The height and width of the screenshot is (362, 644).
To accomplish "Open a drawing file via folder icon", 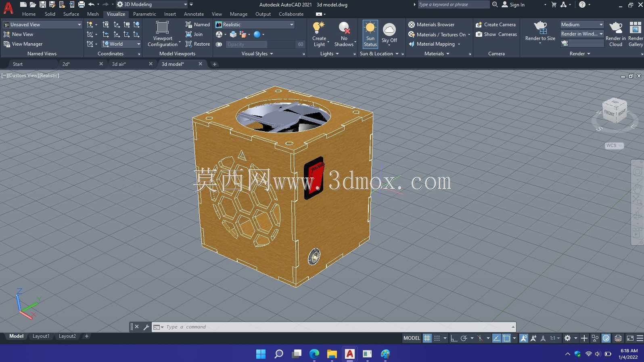I will pyautogui.click(x=33, y=4).
